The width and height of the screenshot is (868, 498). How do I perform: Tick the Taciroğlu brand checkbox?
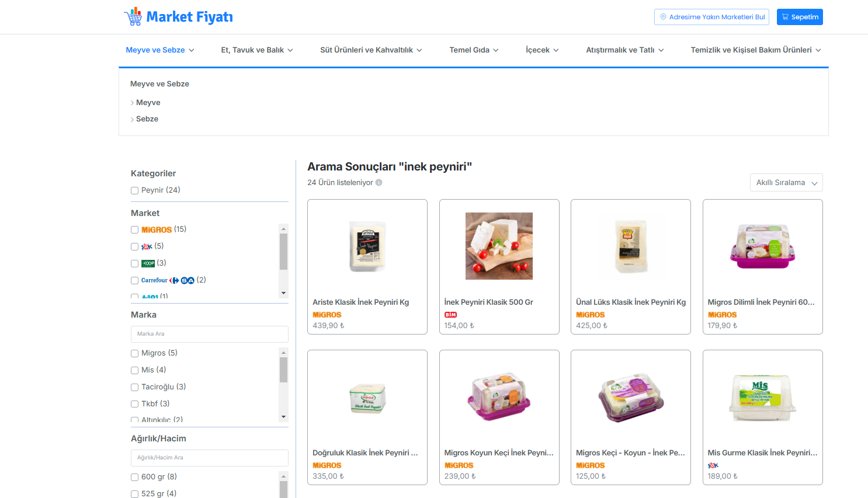pyautogui.click(x=135, y=387)
